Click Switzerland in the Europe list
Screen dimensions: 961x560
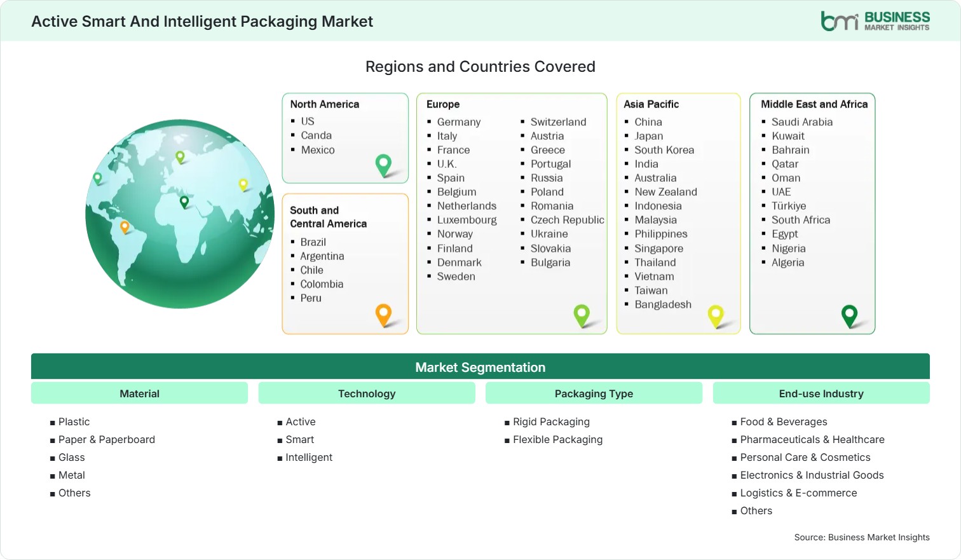(559, 122)
